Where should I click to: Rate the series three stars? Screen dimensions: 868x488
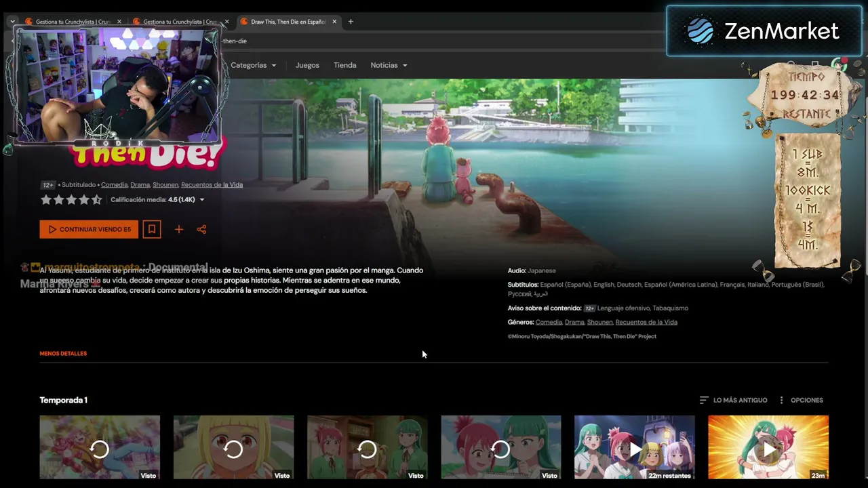(x=71, y=200)
